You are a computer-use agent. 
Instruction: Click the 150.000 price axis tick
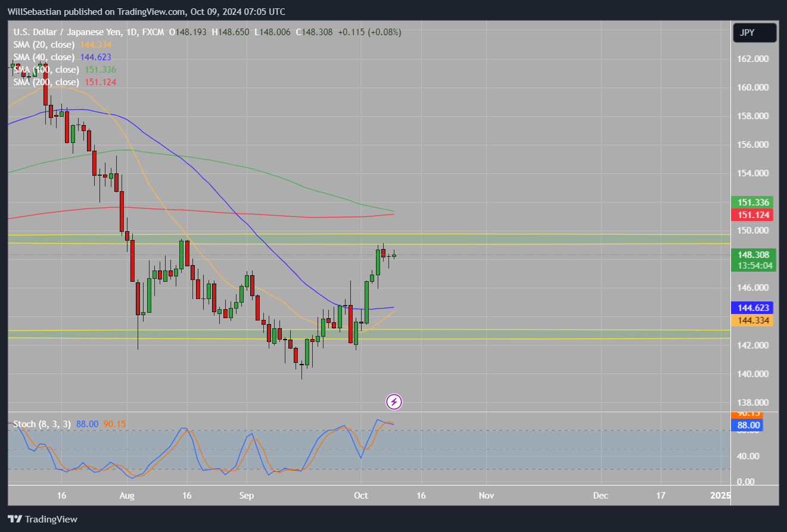tap(752, 231)
